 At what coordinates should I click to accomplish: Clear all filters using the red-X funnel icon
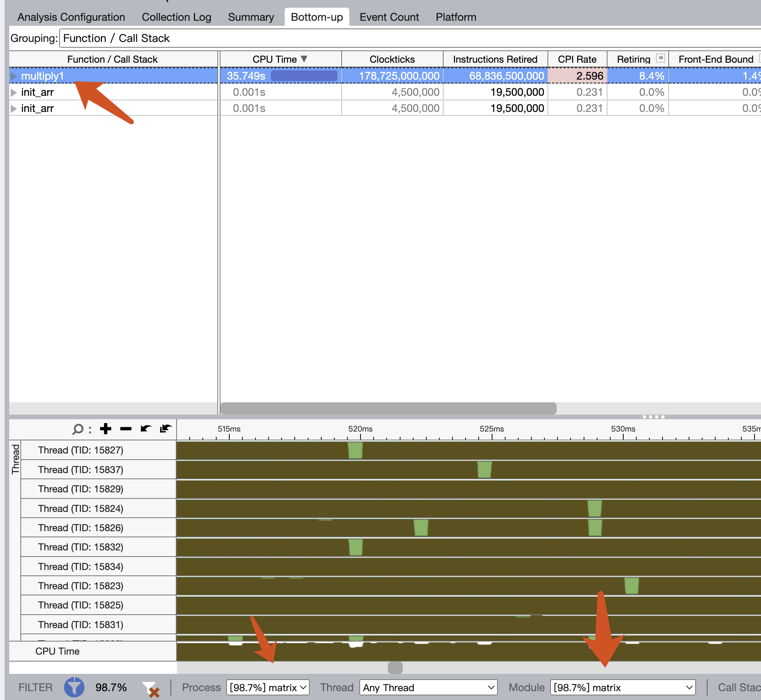tap(151, 688)
